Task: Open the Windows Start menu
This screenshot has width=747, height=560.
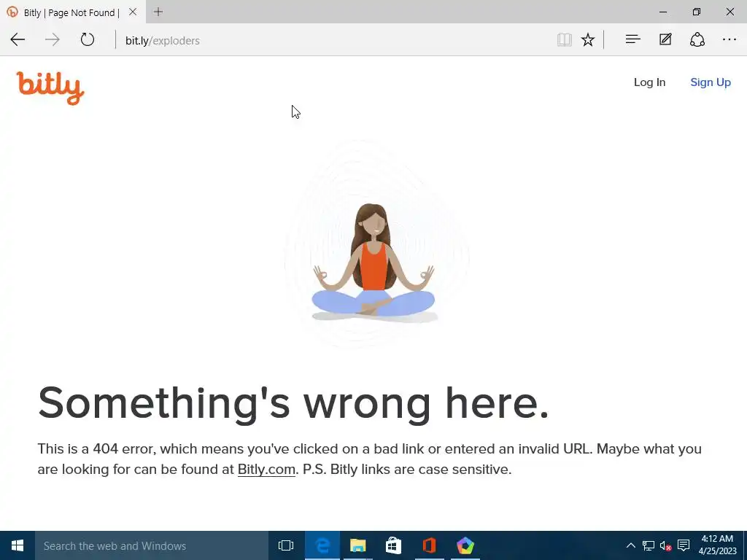Action: [18, 545]
